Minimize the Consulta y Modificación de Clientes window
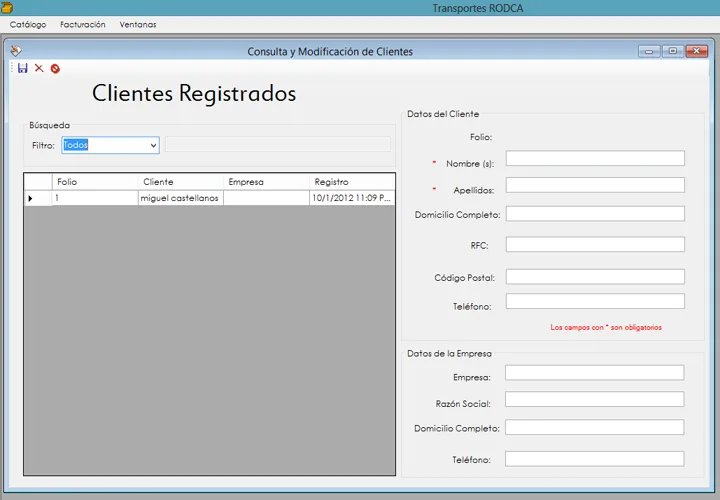 tap(649, 51)
